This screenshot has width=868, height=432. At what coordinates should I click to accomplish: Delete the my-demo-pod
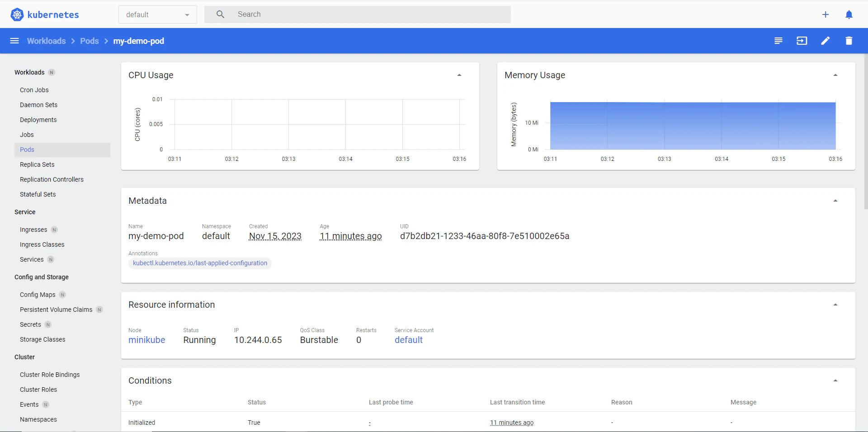pos(849,41)
